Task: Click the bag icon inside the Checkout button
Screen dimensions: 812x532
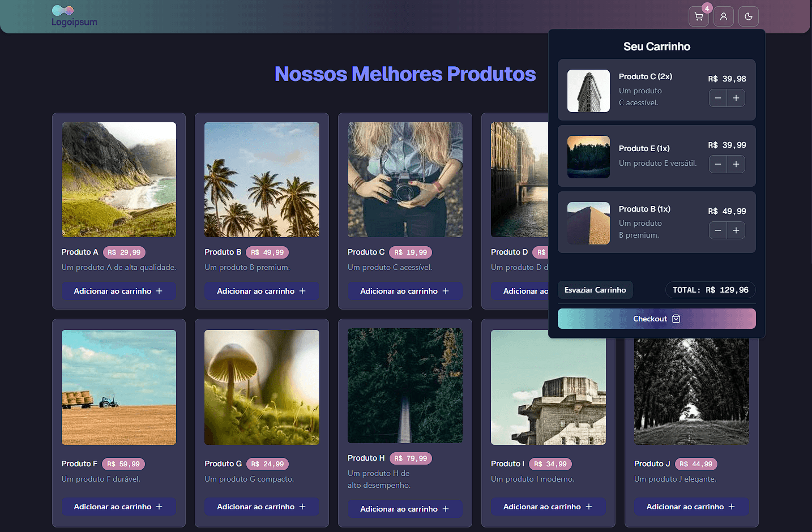Action: pyautogui.click(x=676, y=319)
